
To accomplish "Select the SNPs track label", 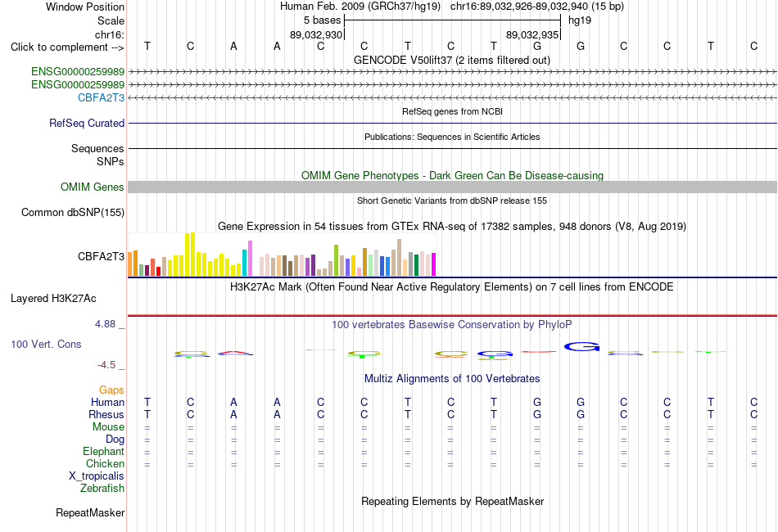I will click(x=111, y=161).
